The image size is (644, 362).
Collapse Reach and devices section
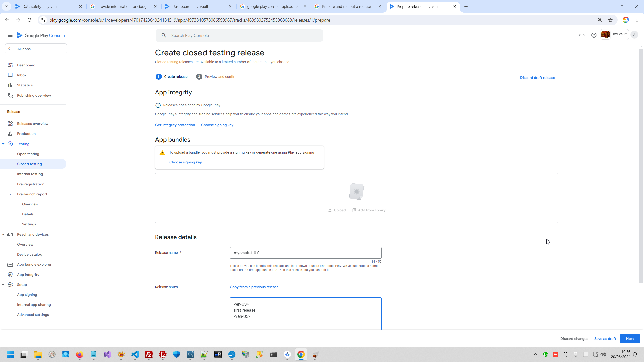(x=3, y=234)
